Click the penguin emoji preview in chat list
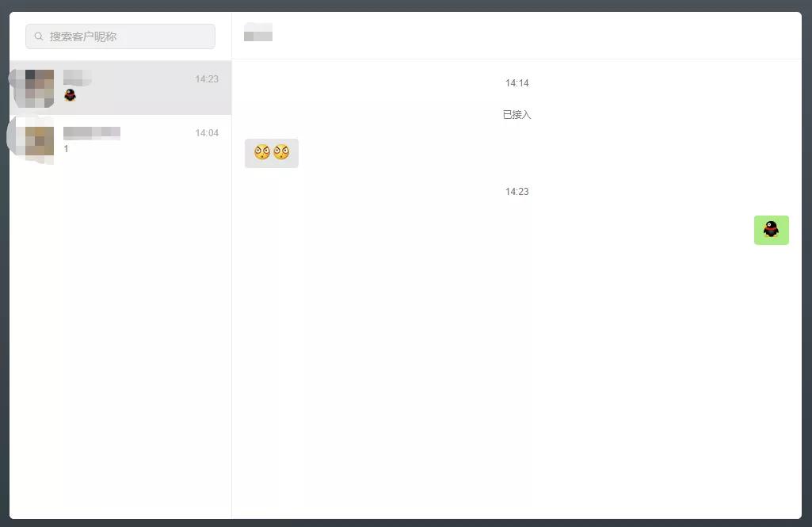812x527 pixels. 70,95
